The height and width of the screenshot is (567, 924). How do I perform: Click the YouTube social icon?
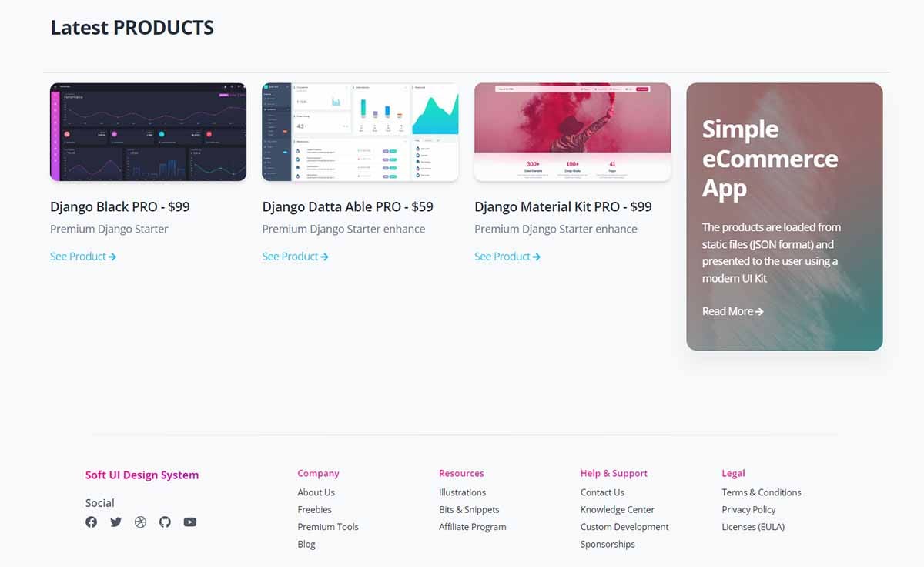pos(189,522)
